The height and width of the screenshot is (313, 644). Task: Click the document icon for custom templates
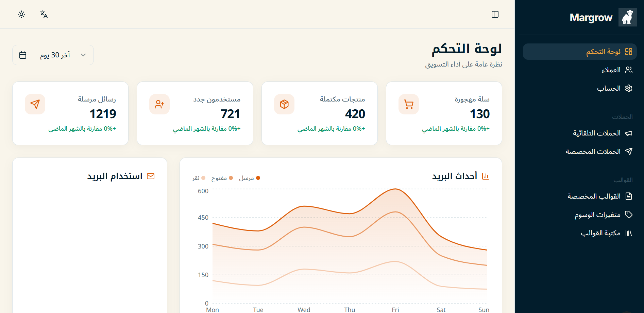tap(629, 196)
